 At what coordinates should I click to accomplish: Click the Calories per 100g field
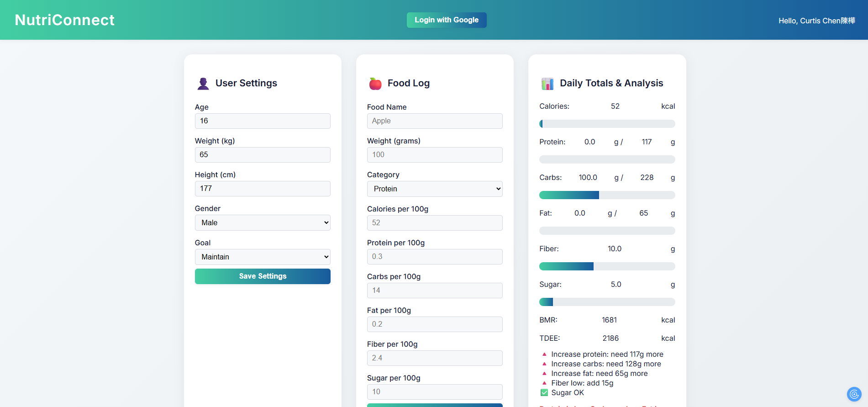435,223
